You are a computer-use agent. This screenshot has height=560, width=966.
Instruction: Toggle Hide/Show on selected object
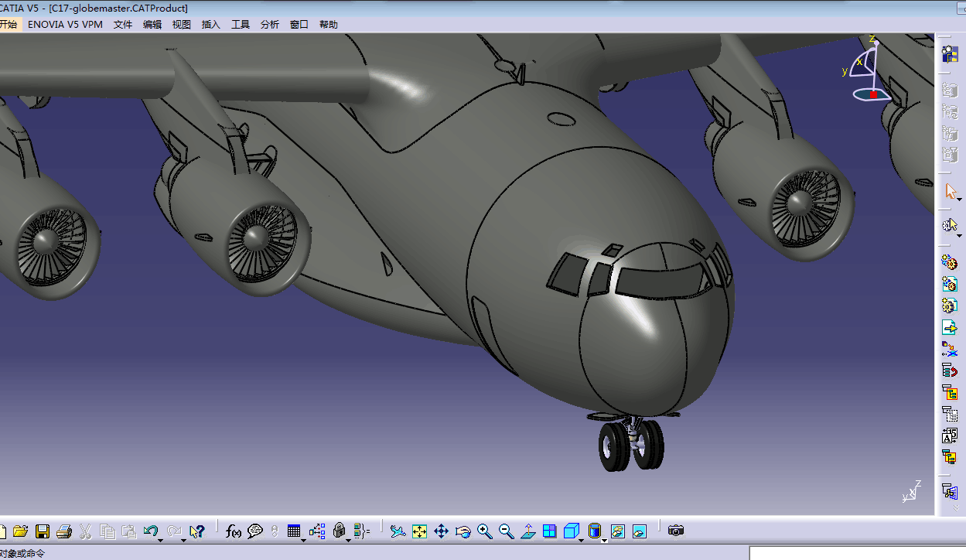click(x=617, y=531)
